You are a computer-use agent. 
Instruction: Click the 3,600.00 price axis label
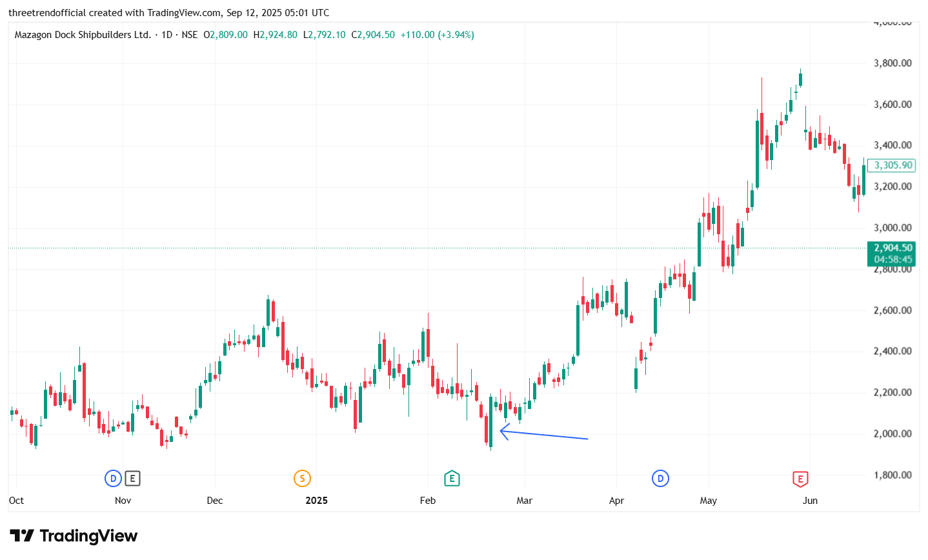[x=893, y=105]
